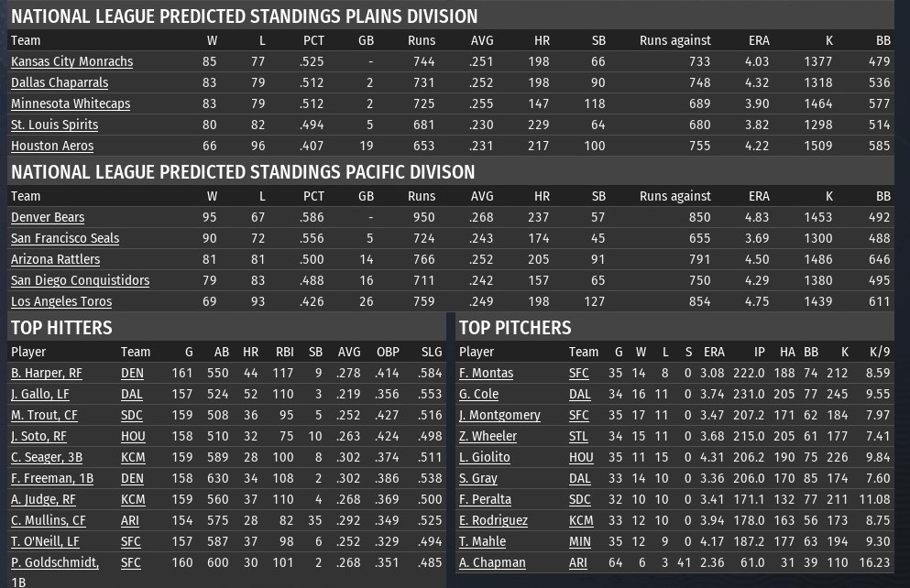Image resolution: width=910 pixels, height=588 pixels.
Task: Open C. Mullins, CF player link
Action: (48, 520)
